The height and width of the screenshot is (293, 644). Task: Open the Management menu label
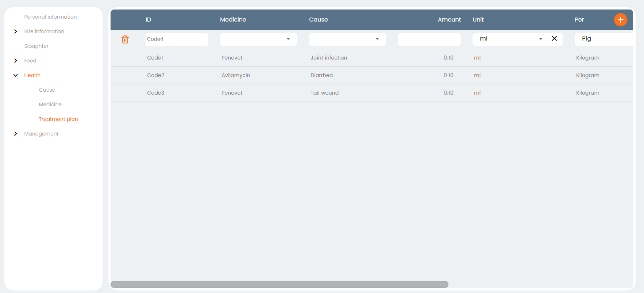click(41, 134)
